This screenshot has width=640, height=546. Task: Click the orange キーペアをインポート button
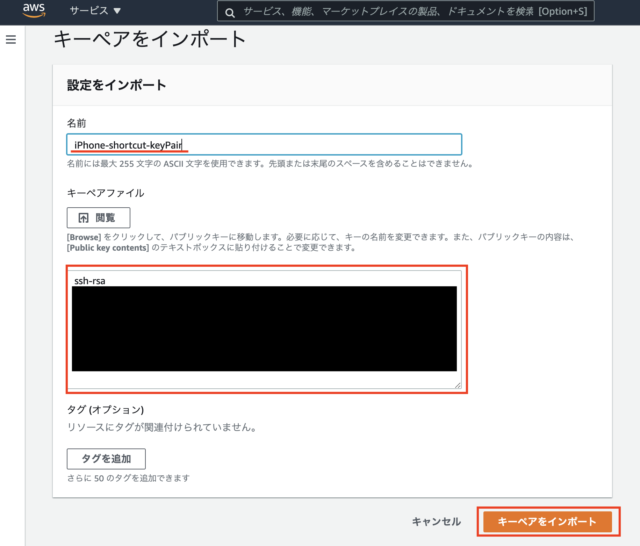point(547,522)
